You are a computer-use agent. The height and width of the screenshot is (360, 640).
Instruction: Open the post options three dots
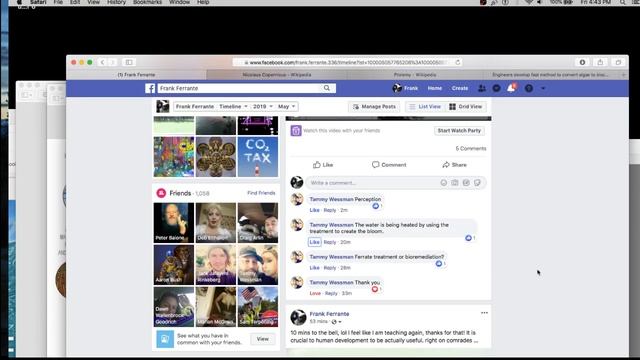pos(484,313)
